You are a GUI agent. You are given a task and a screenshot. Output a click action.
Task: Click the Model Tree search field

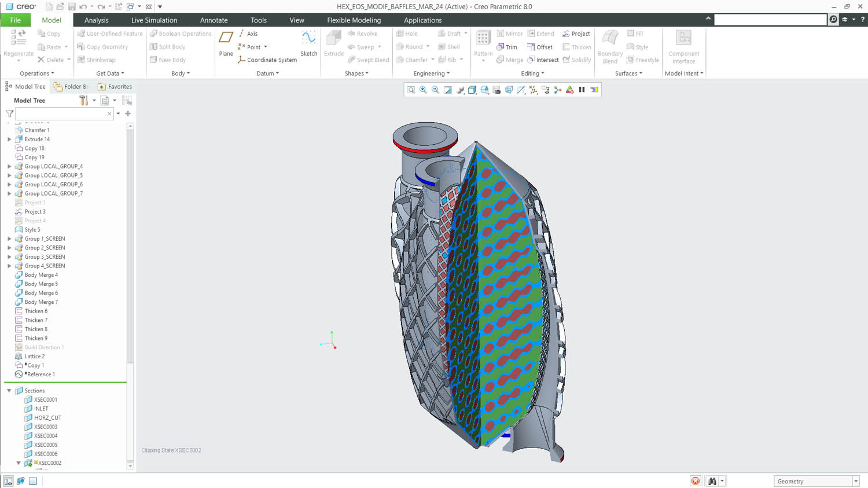tap(61, 114)
